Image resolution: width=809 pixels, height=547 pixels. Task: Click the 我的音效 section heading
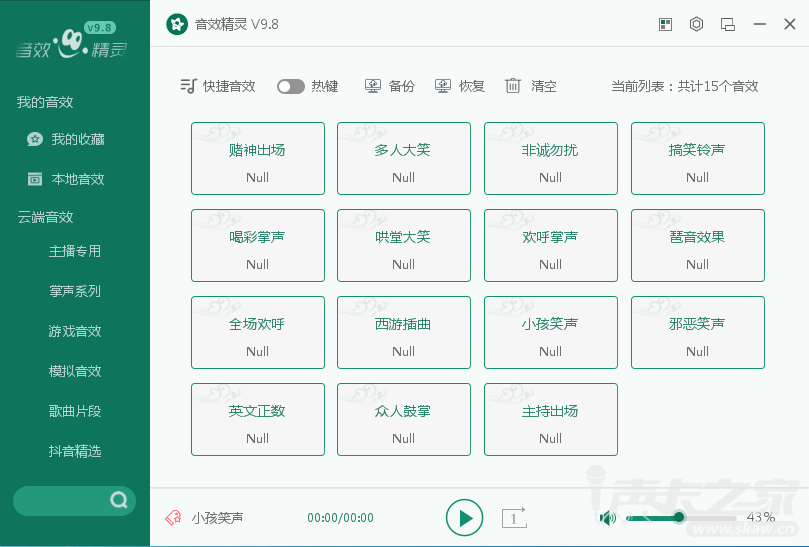tap(45, 102)
